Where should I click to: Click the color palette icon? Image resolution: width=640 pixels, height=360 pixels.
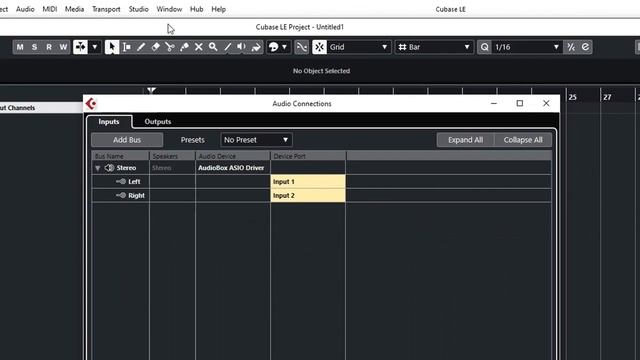pyautogui.click(x=273, y=47)
